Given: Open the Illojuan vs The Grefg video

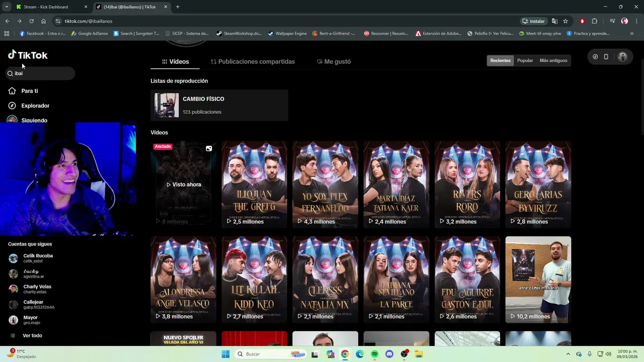Looking at the screenshot, I should click(x=255, y=185).
